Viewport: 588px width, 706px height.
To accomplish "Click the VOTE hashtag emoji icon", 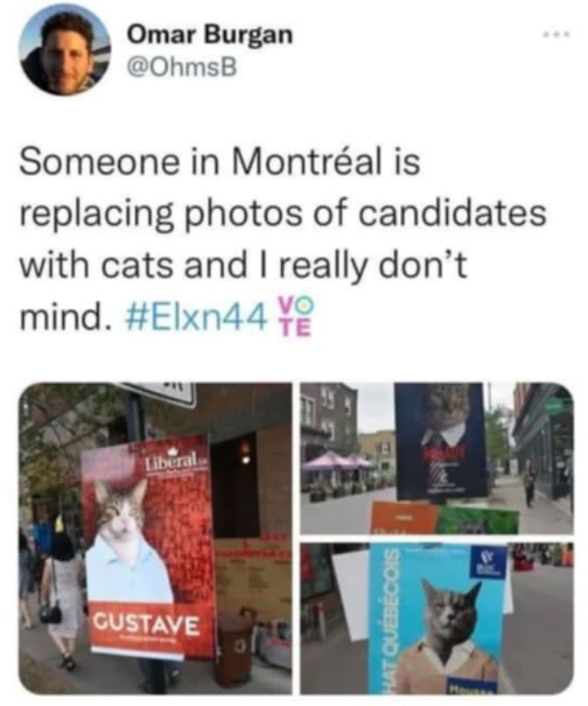I will pyautogui.click(x=295, y=318).
